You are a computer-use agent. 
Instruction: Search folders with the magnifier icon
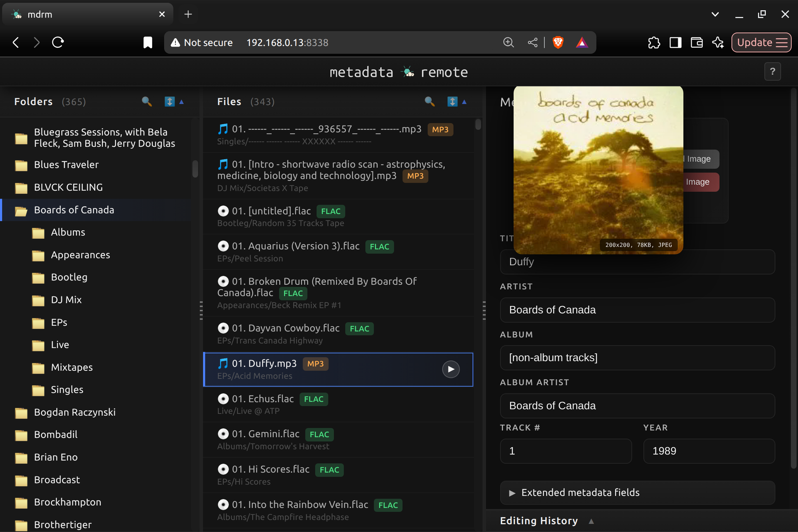click(147, 101)
